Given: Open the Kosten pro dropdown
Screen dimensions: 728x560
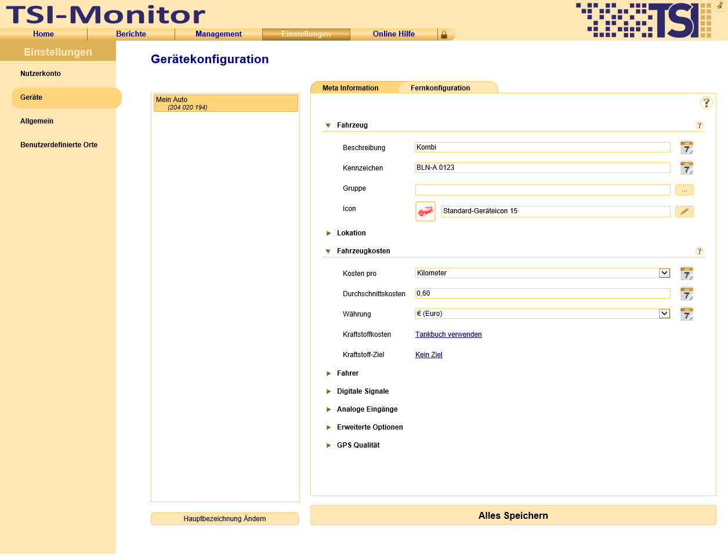Looking at the screenshot, I should tap(543, 273).
